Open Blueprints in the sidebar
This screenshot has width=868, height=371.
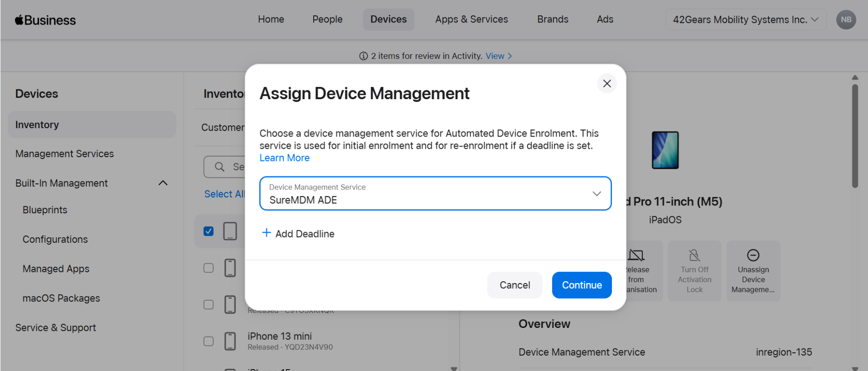45,210
